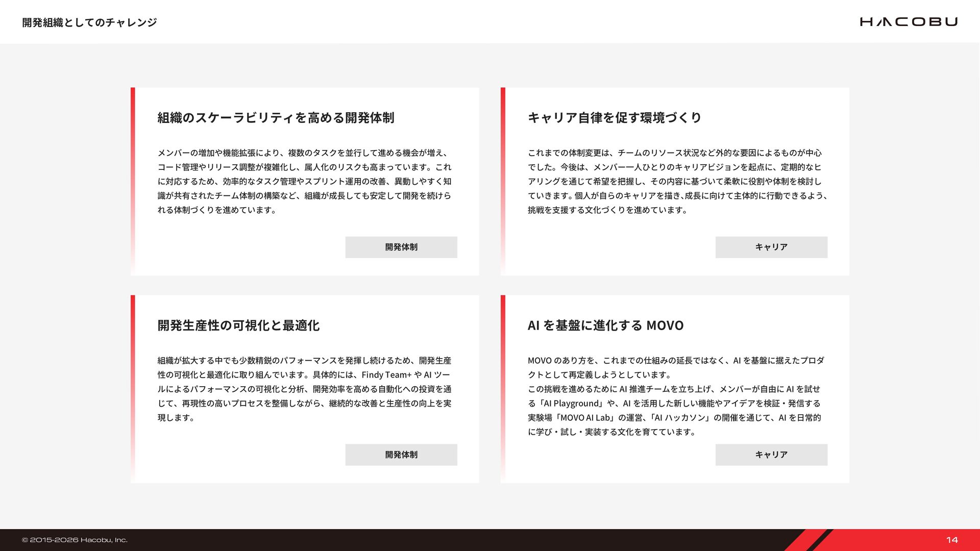Click キャリア tag in the キャリア自律 card
Screen dimensions: 980x551
tap(771, 247)
